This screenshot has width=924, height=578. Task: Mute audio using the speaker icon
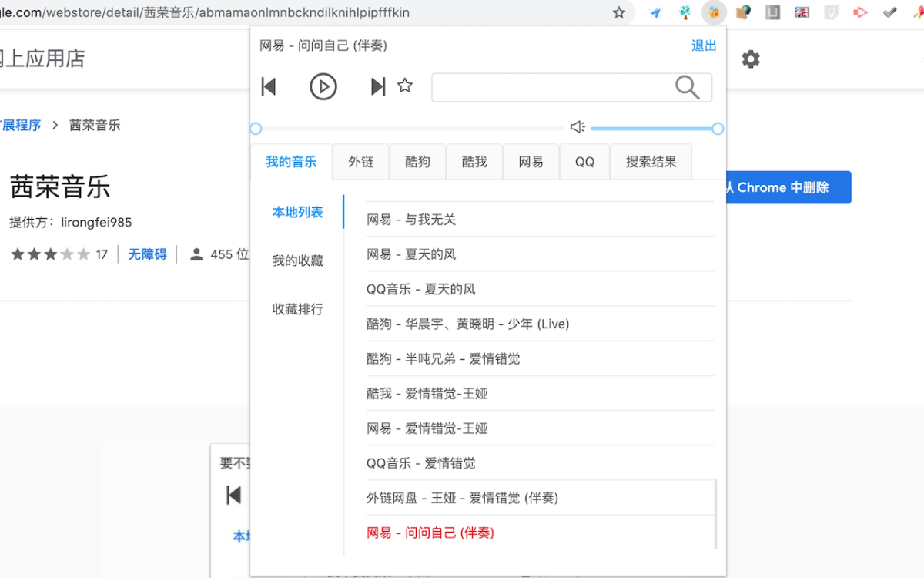pyautogui.click(x=577, y=127)
